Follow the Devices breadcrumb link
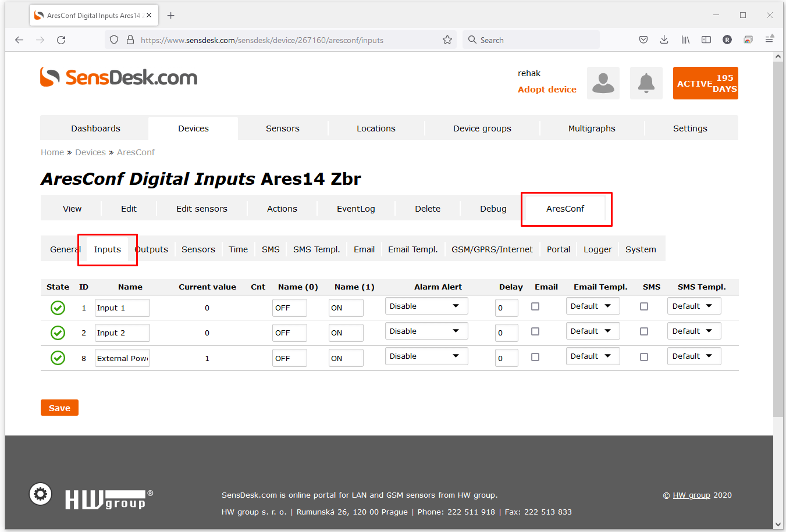 90,152
